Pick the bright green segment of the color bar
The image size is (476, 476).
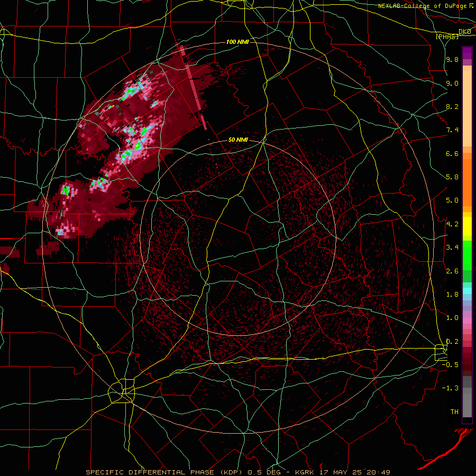tap(467, 255)
